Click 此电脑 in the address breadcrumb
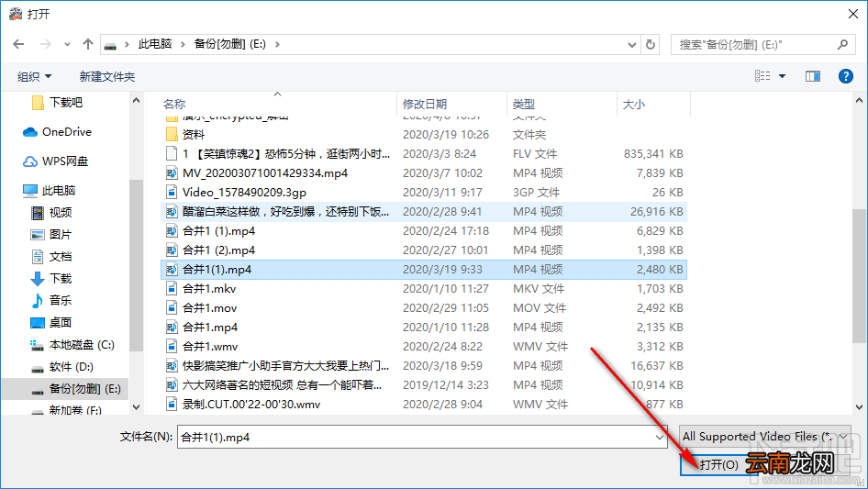The image size is (868, 489). point(155,44)
